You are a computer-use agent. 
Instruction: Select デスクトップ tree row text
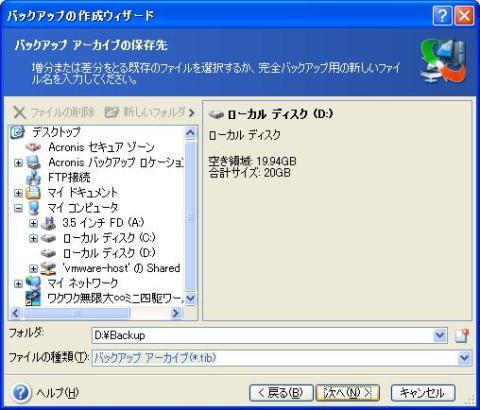tap(56, 132)
